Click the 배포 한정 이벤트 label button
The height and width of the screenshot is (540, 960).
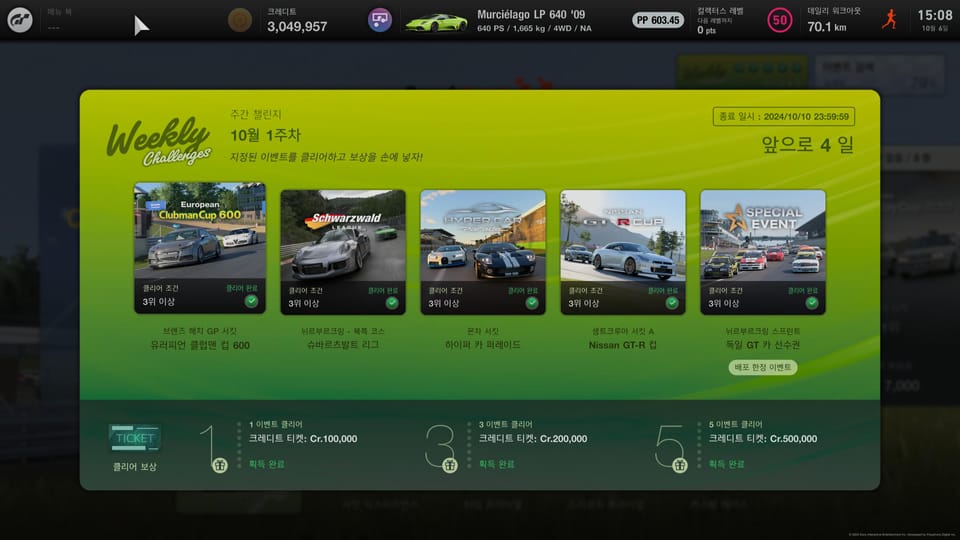point(763,367)
